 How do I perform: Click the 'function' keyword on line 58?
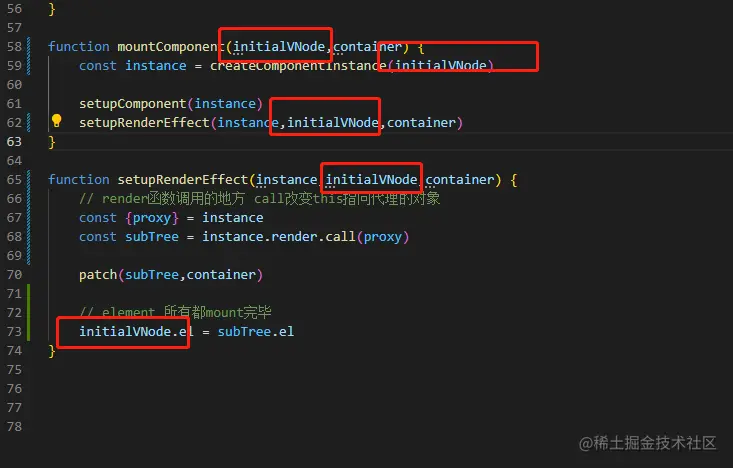79,47
